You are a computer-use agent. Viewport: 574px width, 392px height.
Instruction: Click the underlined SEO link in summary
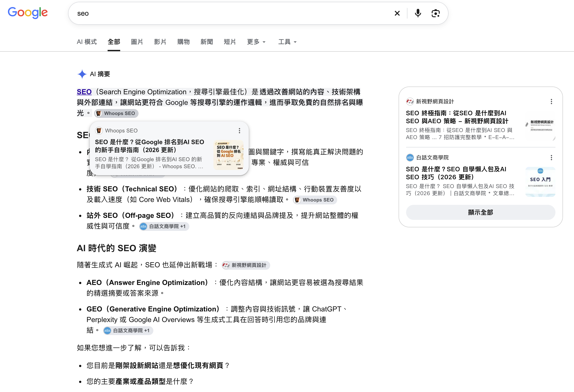click(x=84, y=92)
